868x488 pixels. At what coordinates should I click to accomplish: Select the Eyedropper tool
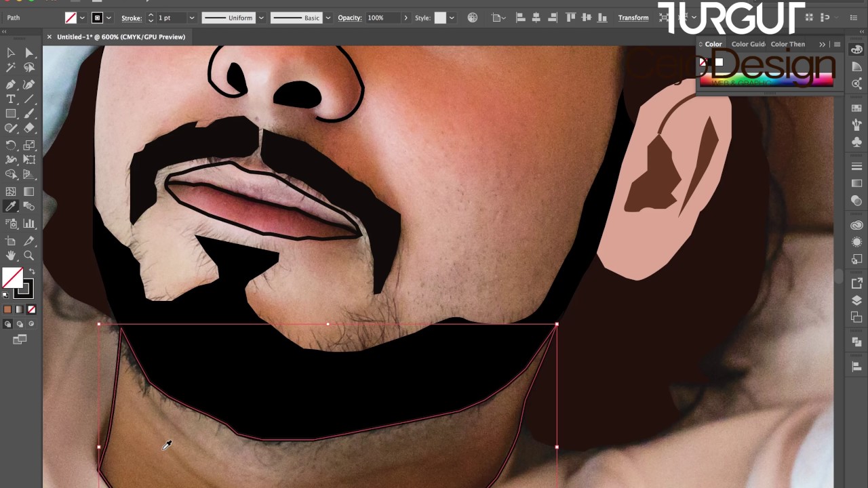click(11, 207)
